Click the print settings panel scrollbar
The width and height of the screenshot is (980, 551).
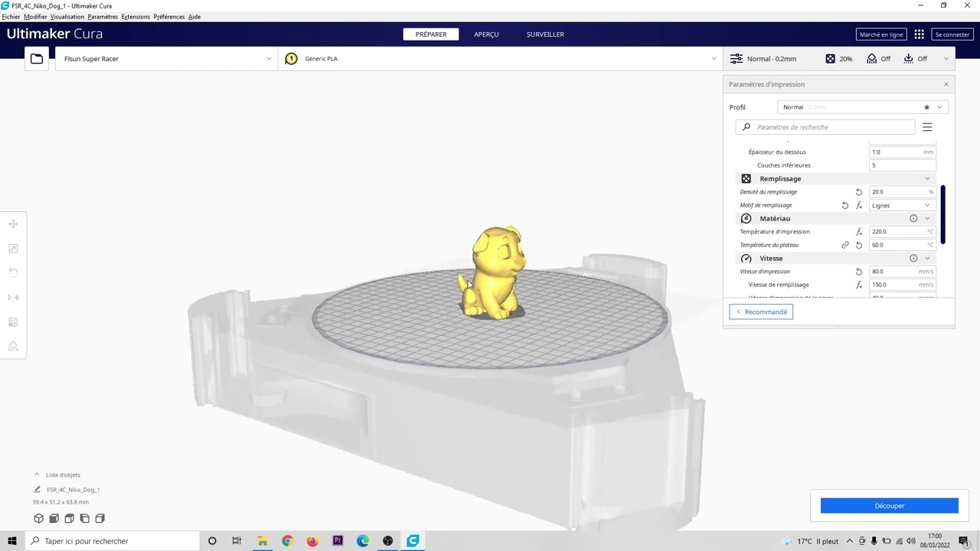[x=943, y=215]
